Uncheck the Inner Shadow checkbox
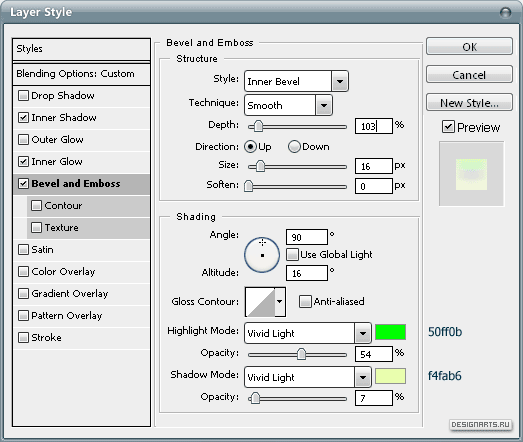523x442 pixels. [23, 118]
